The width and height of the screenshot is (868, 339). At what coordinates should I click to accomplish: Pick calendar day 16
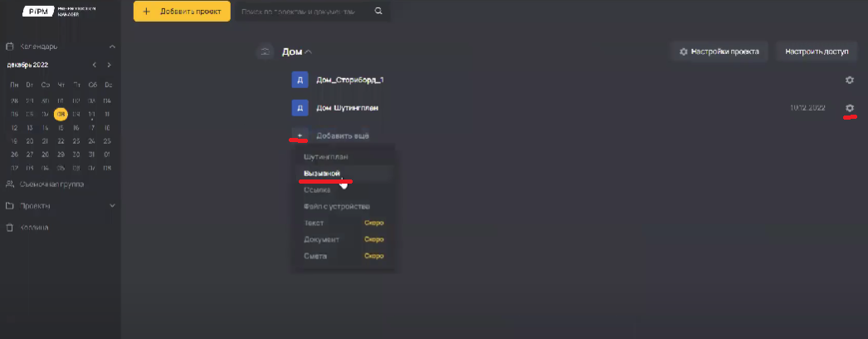(x=76, y=127)
